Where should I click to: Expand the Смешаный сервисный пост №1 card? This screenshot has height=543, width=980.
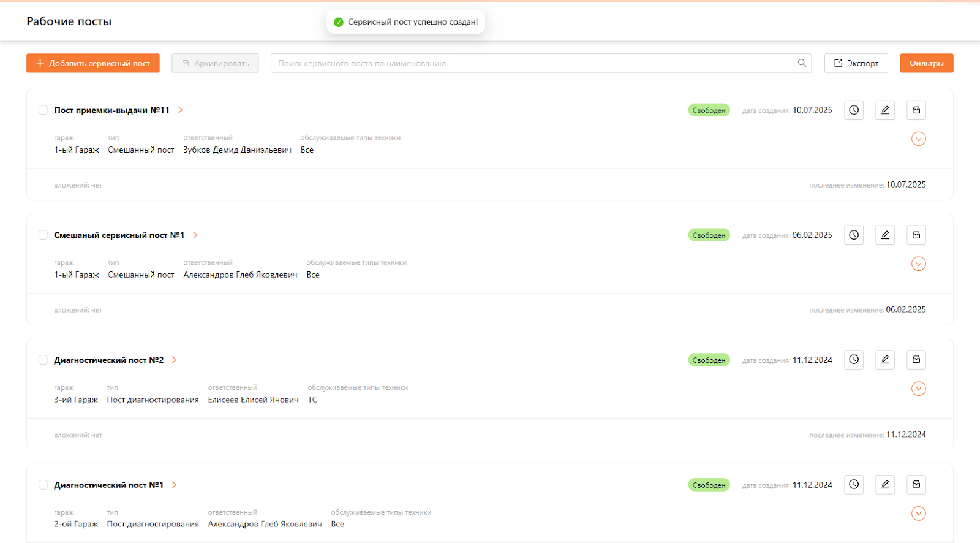pyautogui.click(x=918, y=264)
